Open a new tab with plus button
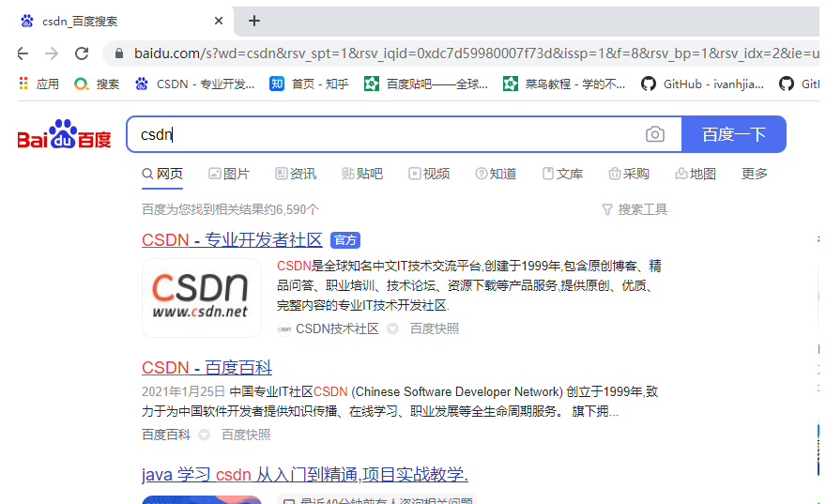This screenshot has height=504, width=826. point(254,21)
